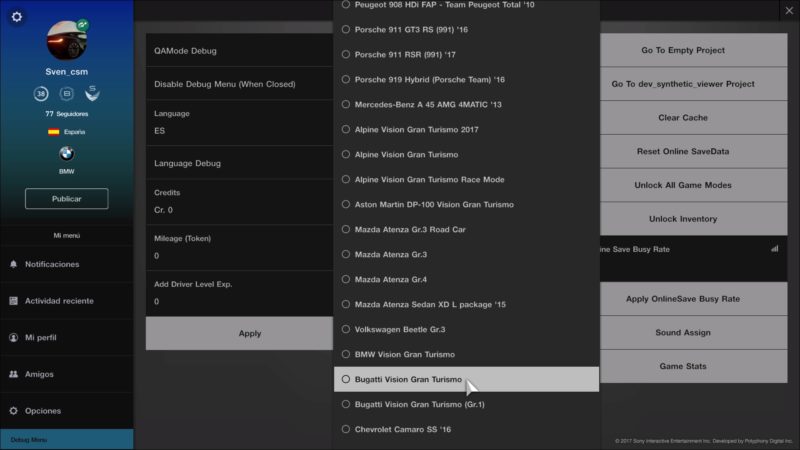Select Volkswagen Beetle Gr.3

pyautogui.click(x=466, y=330)
